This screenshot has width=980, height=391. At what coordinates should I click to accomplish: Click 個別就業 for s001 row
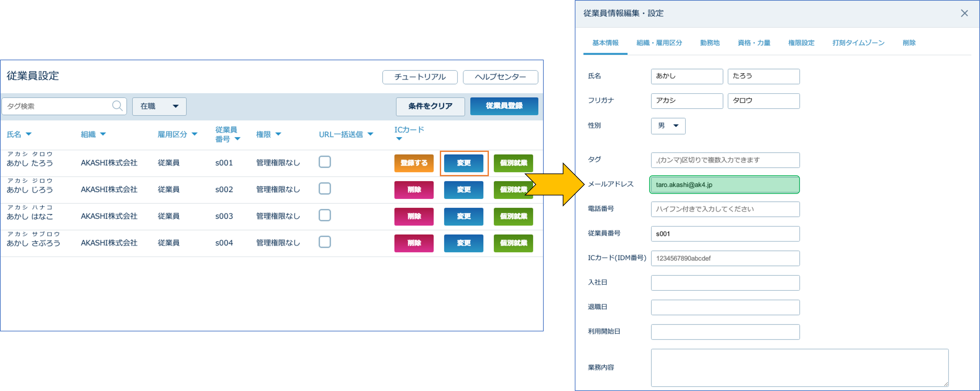pos(513,163)
